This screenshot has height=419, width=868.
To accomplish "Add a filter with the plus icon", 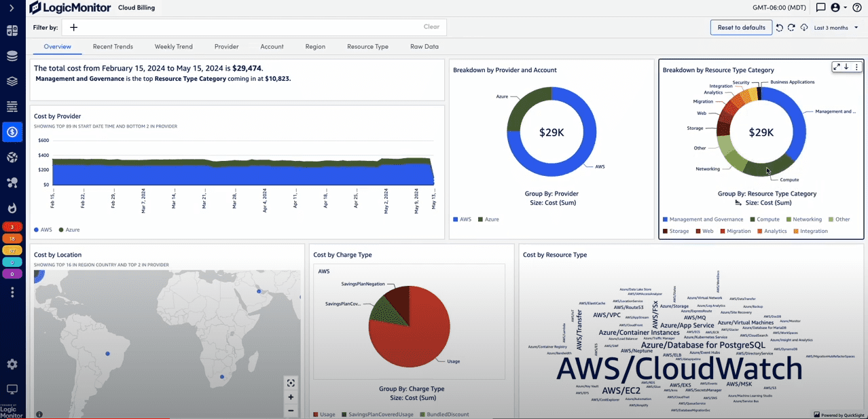I will [74, 27].
